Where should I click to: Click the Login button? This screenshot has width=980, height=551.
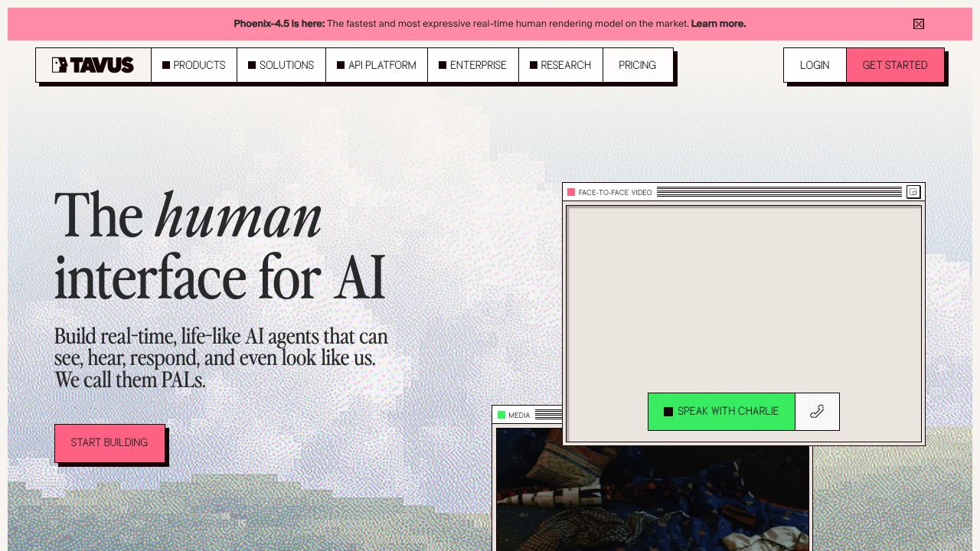coord(815,65)
